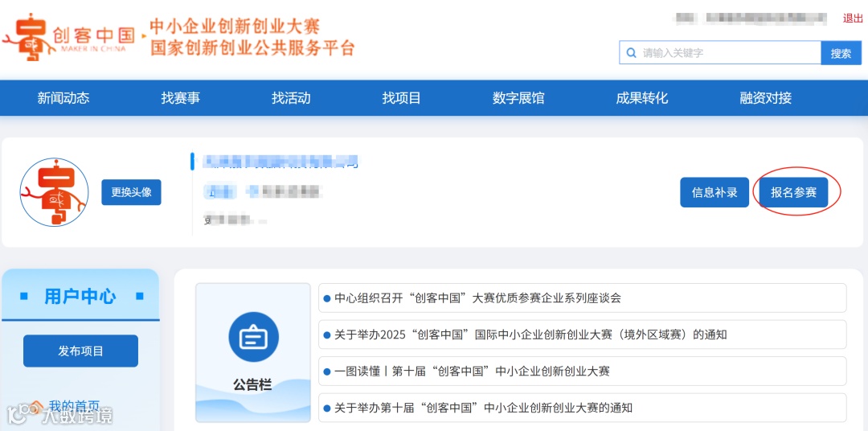Screen dimensions: 868x431
Task: Click the 信息补录 button
Action: (714, 192)
